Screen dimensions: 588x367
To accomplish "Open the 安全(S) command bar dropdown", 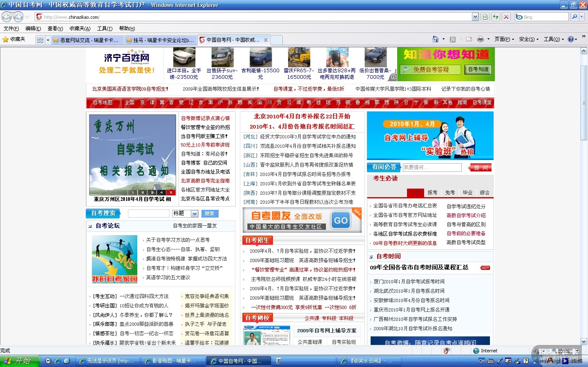I will 529,39.
